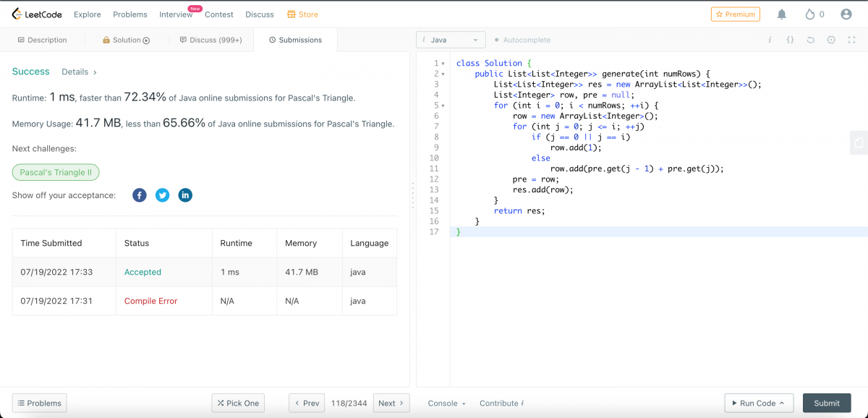The width and height of the screenshot is (868, 418).
Task: Open editor settings gear icon
Action: coord(831,40)
